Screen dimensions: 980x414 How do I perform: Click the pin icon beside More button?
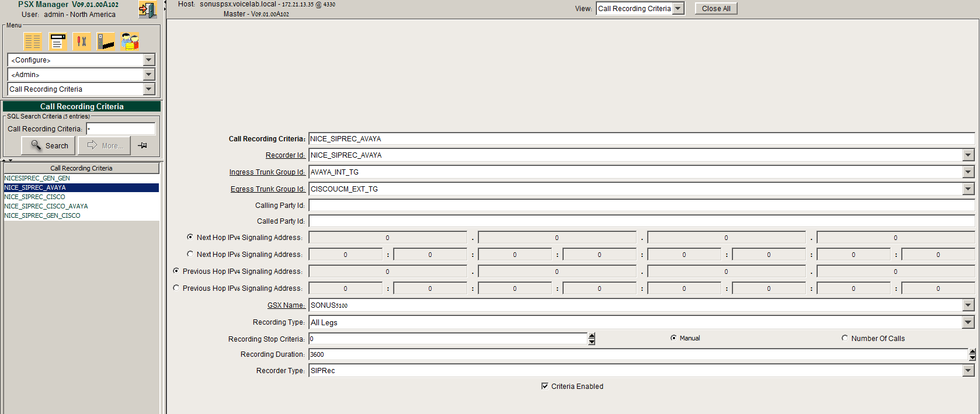(x=143, y=145)
